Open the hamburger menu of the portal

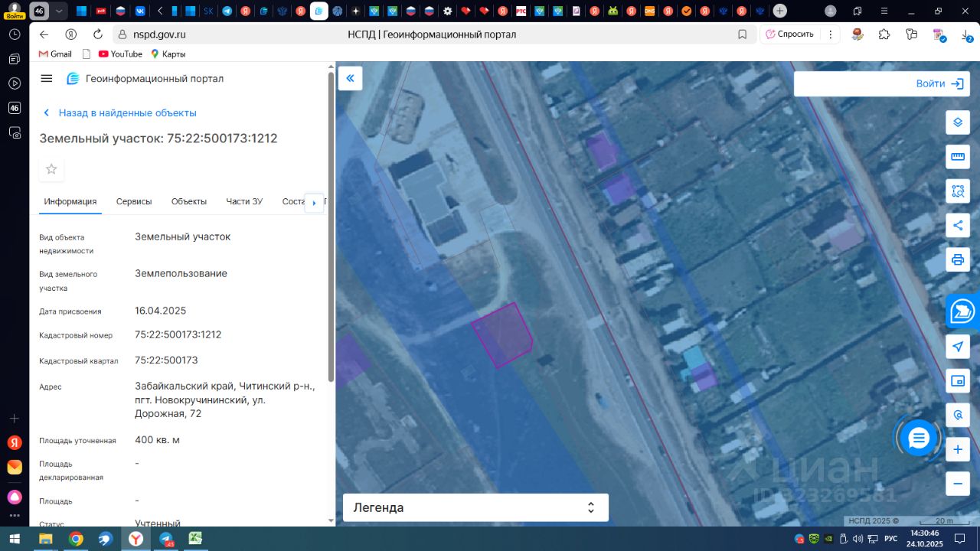click(47, 79)
